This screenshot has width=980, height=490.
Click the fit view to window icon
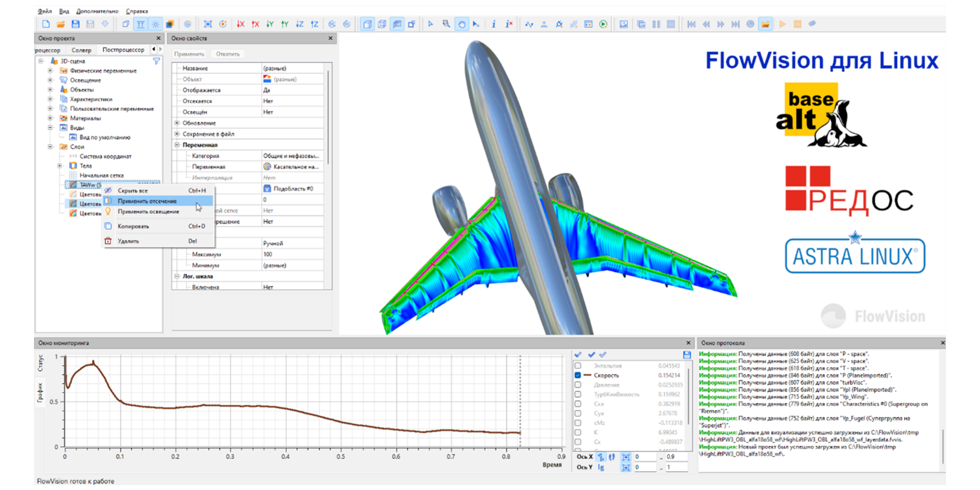[208, 24]
